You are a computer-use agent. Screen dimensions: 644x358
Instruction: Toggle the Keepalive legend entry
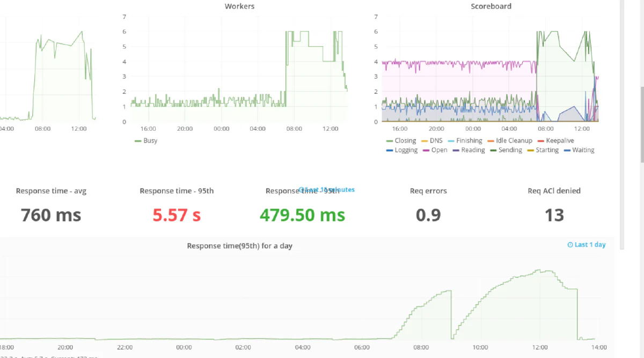point(560,140)
